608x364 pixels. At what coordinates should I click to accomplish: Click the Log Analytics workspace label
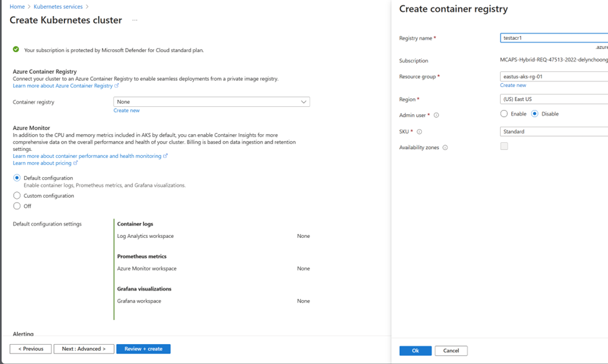coord(145,236)
